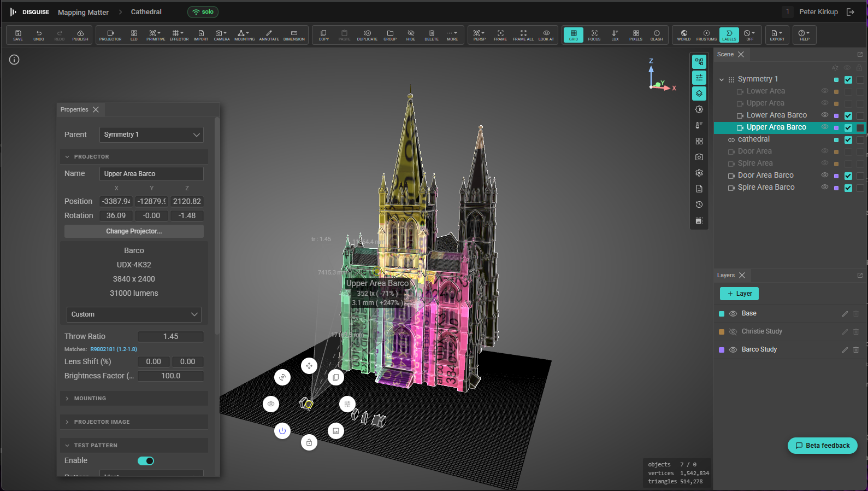Viewport: 868px width, 491px height.
Task: Click Frame All in the toolbar
Action: (523, 35)
